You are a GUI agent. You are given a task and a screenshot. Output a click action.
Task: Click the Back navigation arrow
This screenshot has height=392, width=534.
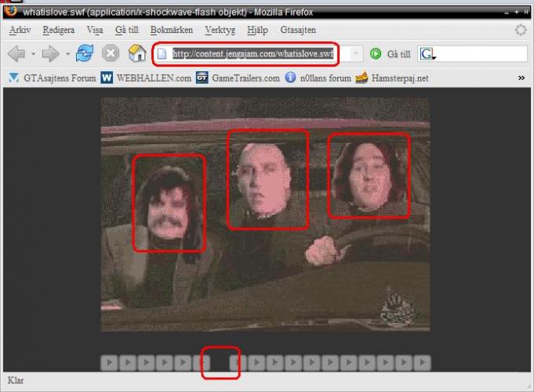tap(16, 54)
